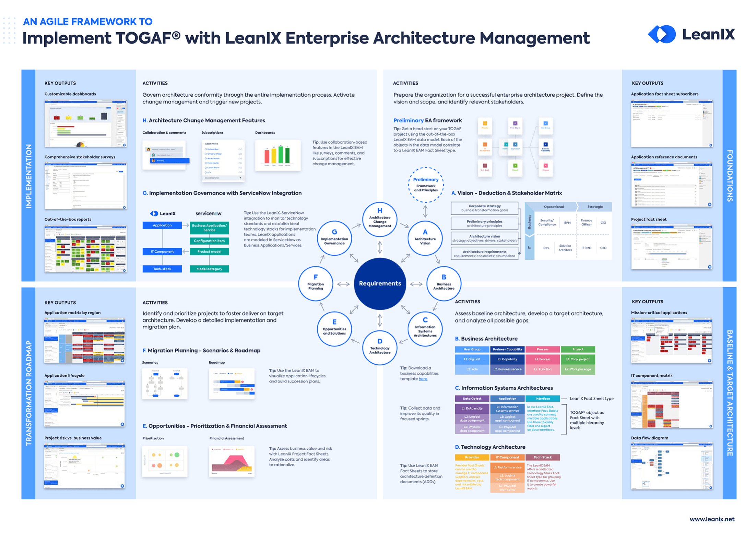Open the IT component matrix screenshot
This screenshot has height=534, width=756.
pos(672,404)
